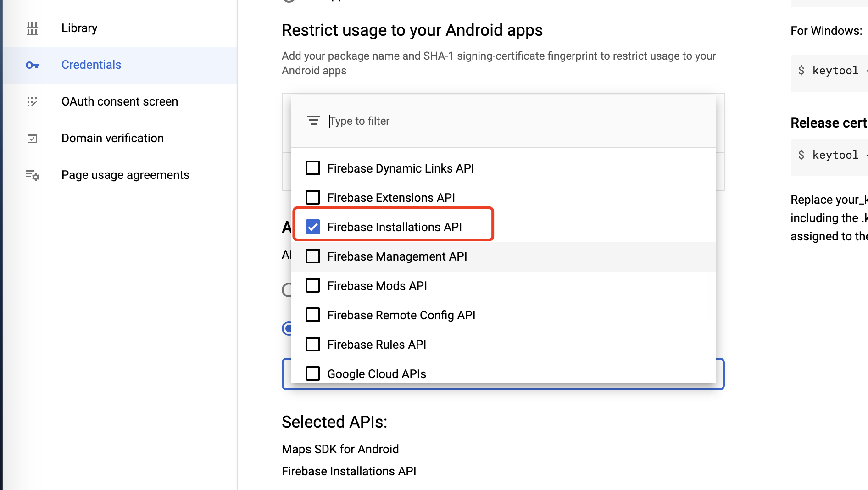Viewport: 868px width, 490px height.
Task: Check Firebase Dynamic Links API
Action: [313, 168]
